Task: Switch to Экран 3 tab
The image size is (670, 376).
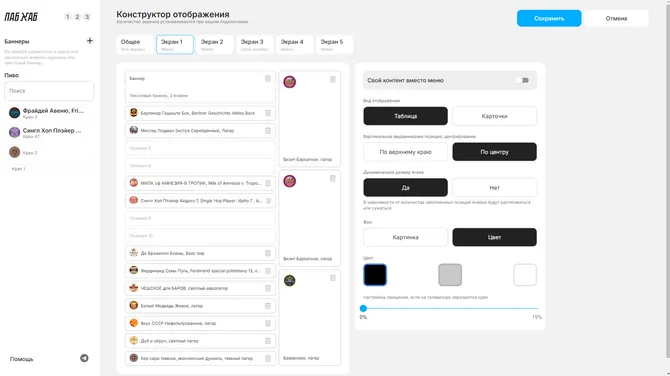Action: pos(255,44)
